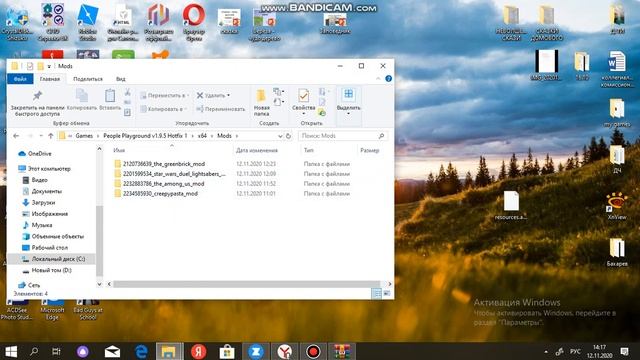This screenshot has height=360, width=640.
Task: Expand the Переместить в (Move to) menu
Action: click(187, 96)
